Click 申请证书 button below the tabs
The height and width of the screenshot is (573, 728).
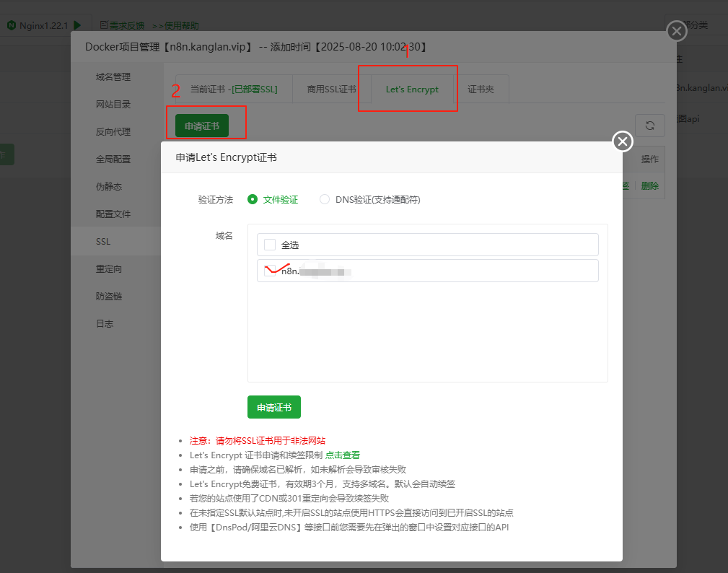202,126
